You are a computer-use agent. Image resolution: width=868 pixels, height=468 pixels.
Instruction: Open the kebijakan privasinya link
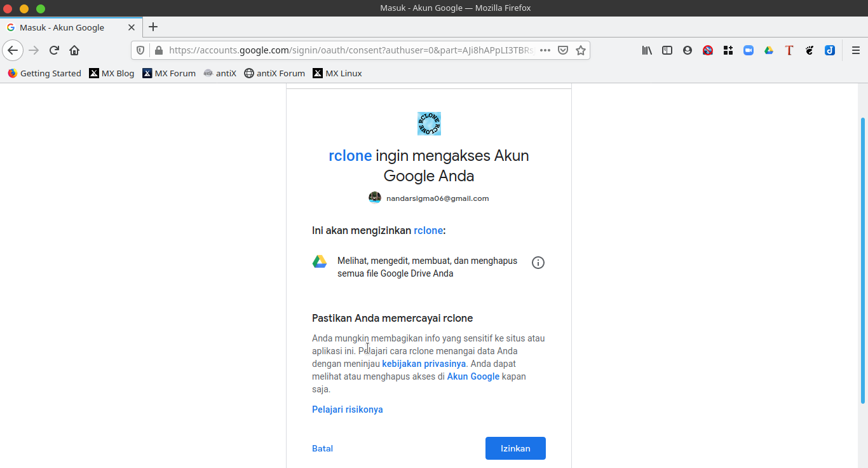424,364
